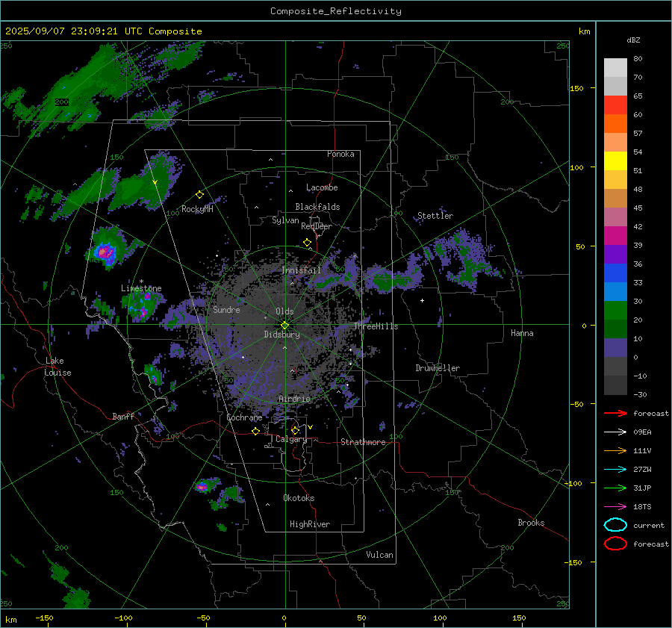Click the Brooks label

pos(531,523)
